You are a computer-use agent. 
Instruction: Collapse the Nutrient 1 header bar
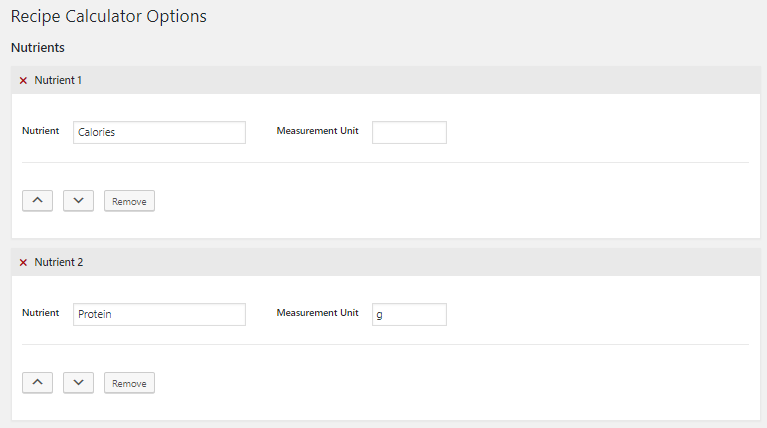pyautogui.click(x=386, y=80)
